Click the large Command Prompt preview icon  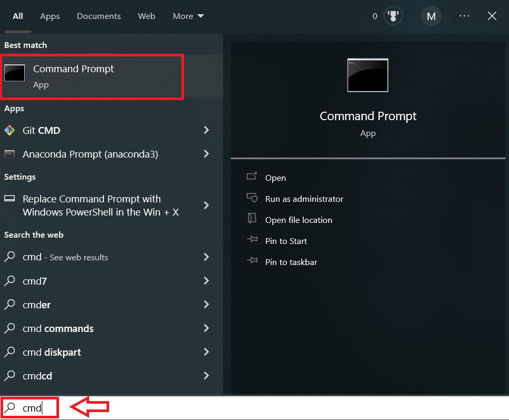point(368,75)
